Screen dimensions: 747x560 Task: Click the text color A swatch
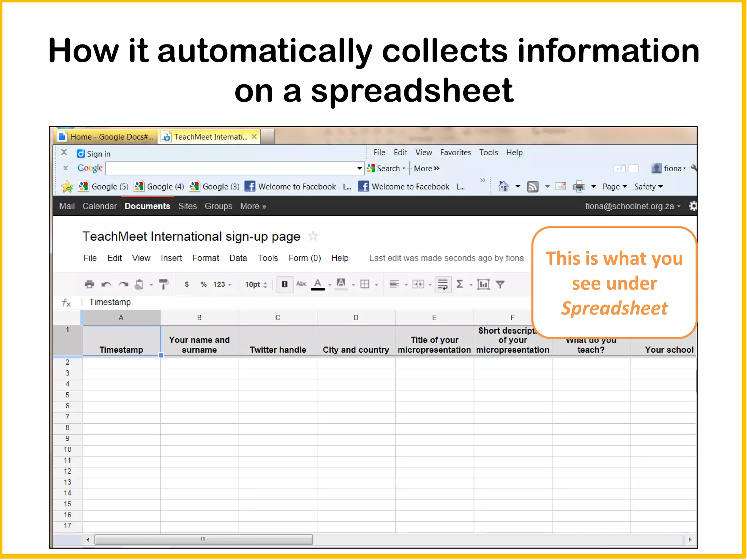[x=318, y=284]
